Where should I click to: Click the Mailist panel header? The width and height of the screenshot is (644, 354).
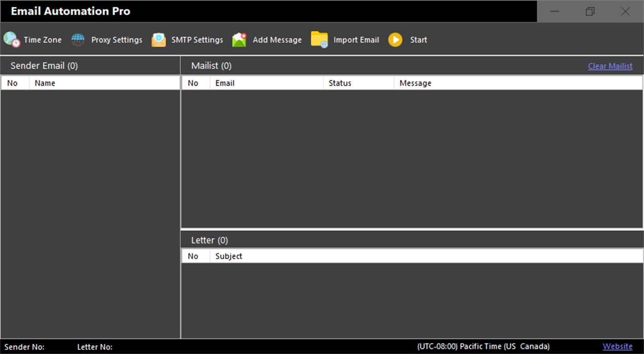(211, 65)
